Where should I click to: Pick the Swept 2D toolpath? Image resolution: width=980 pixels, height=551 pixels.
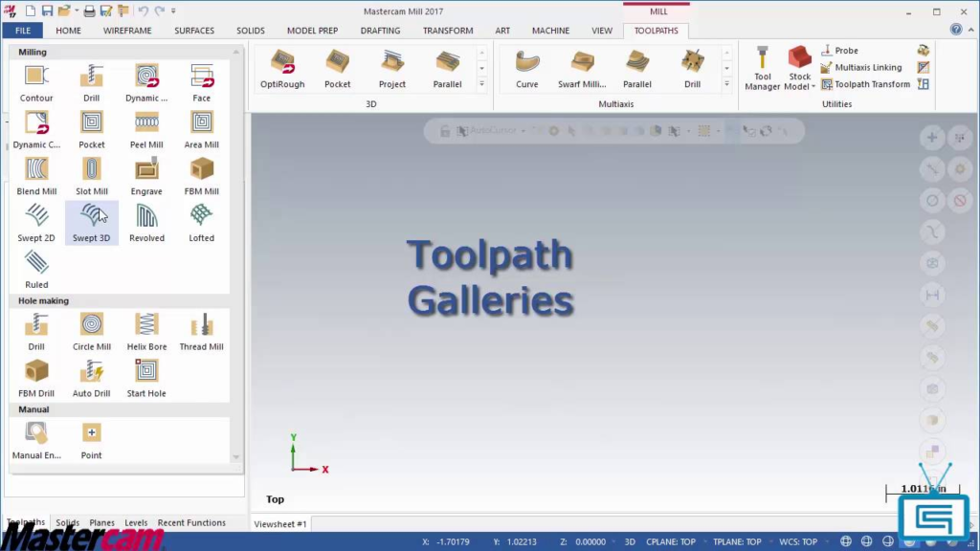tap(36, 224)
